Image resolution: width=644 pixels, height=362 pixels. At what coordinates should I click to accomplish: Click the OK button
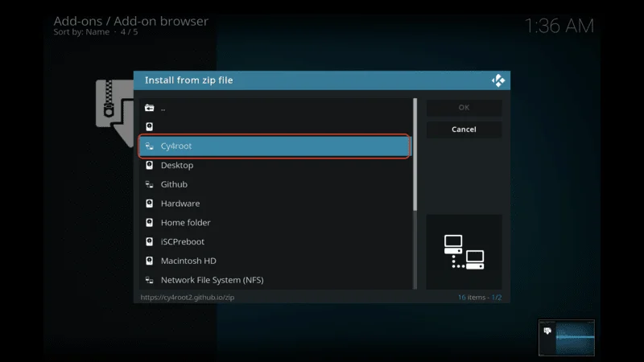464,108
